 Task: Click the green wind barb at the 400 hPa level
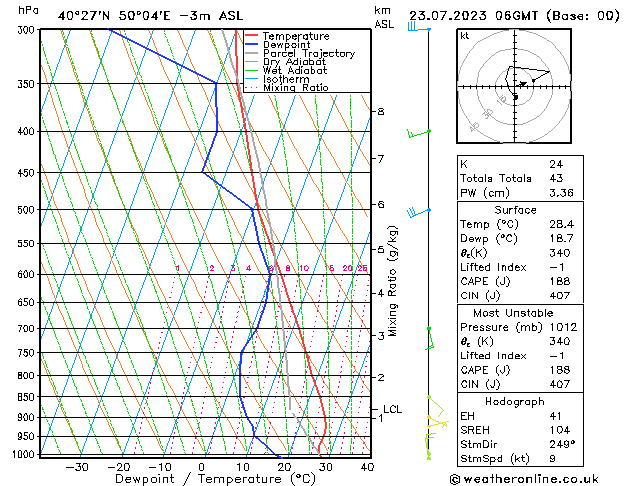[419, 133]
